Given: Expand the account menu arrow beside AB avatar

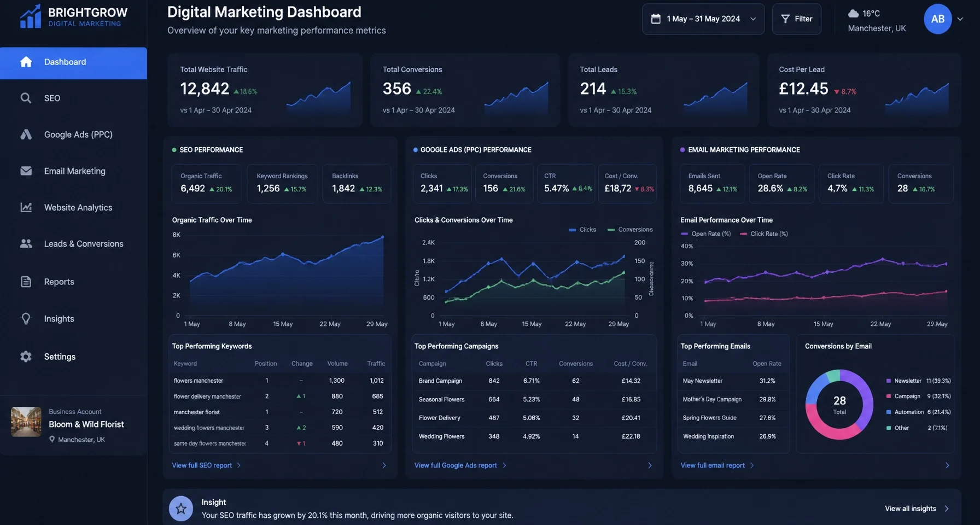Looking at the screenshot, I should [960, 19].
